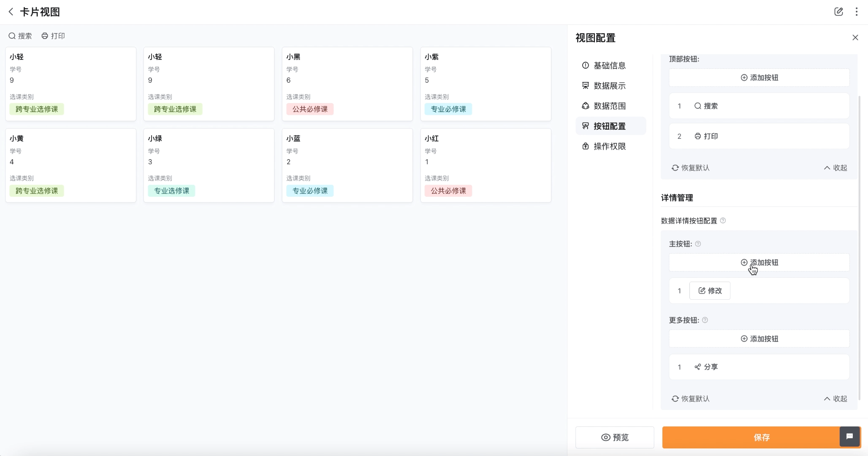This screenshot has height=456, width=868.
Task: Click the settings panel vertical scrollbar
Action: point(860,247)
